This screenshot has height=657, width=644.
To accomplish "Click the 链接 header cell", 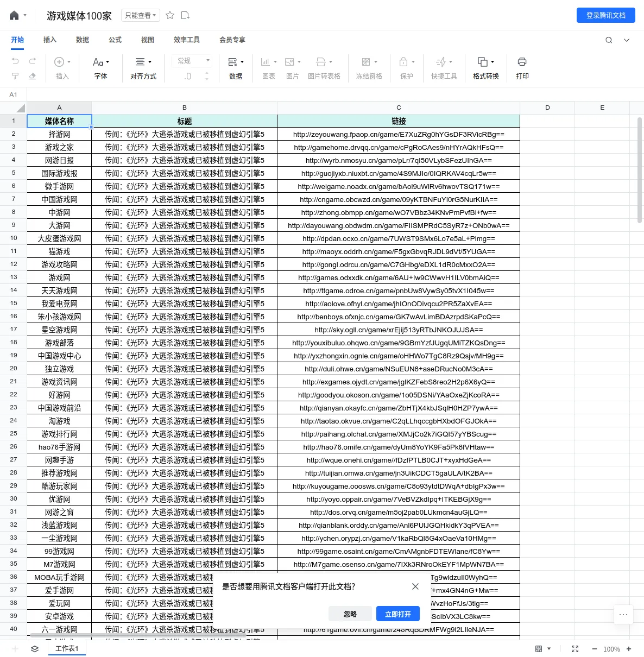I will coord(399,121).
